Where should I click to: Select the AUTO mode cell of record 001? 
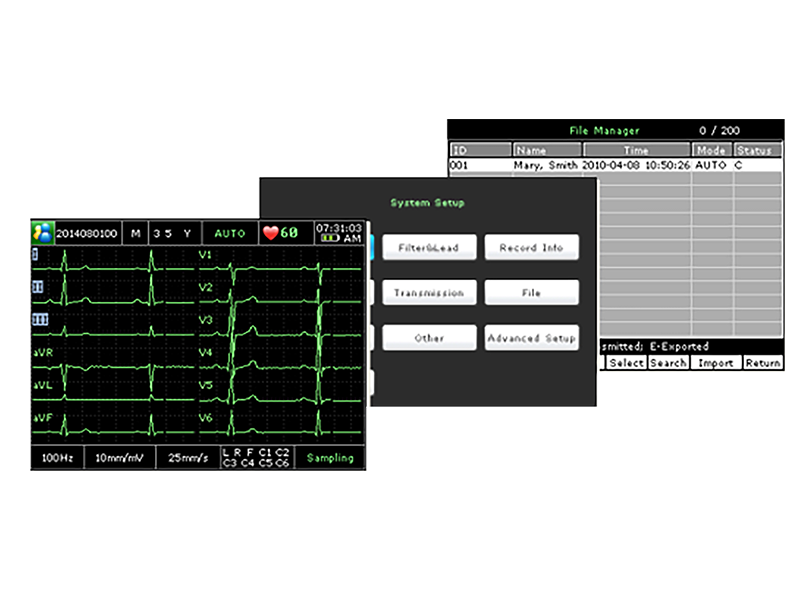pyautogui.click(x=711, y=165)
